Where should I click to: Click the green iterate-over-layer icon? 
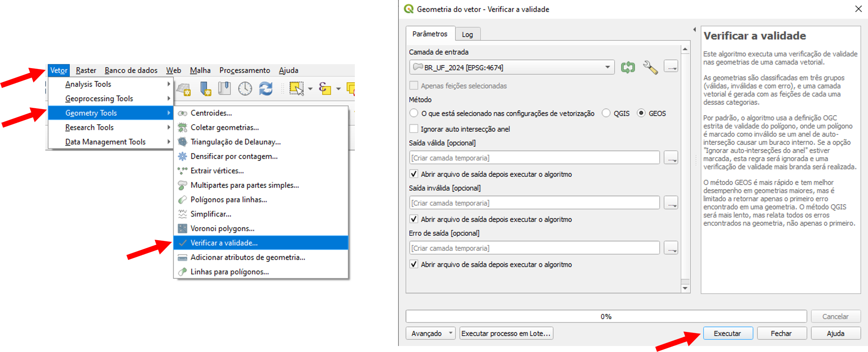(628, 67)
